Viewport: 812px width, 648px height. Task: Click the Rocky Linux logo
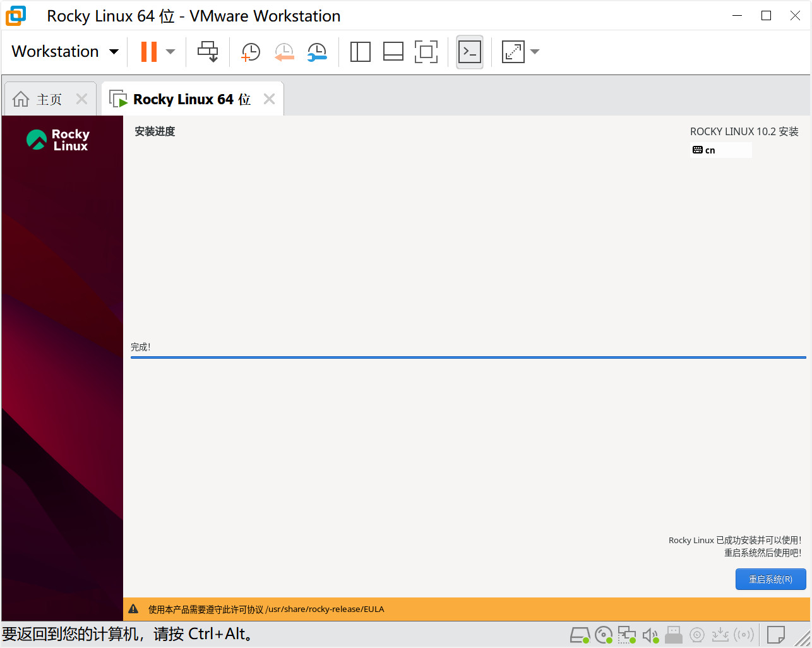pos(58,140)
